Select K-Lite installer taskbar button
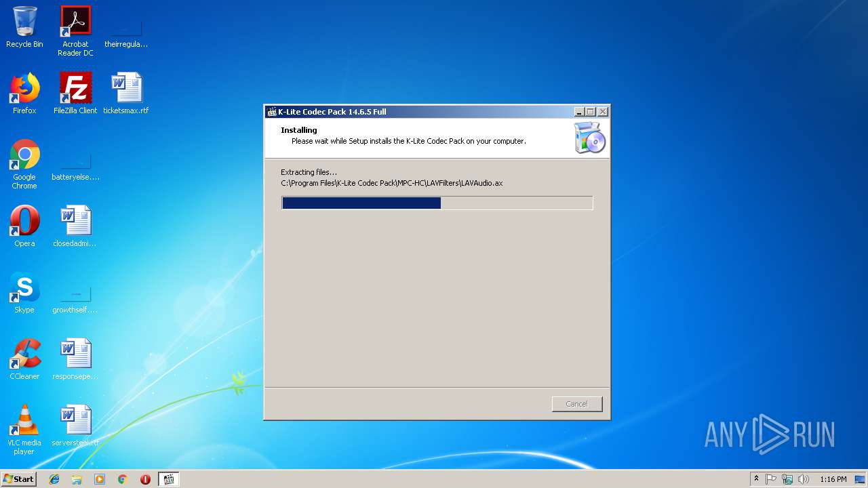Screen dimensions: 868x488 tap(169, 479)
